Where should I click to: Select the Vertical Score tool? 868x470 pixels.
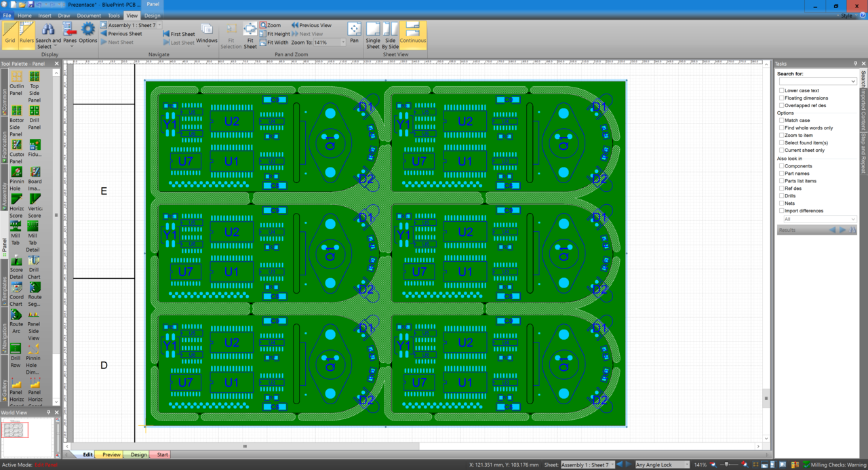[34, 207]
